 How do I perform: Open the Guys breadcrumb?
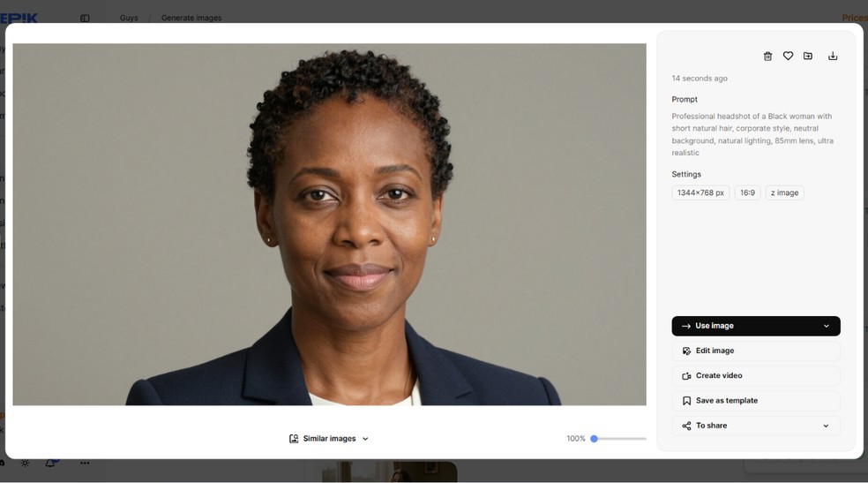pyautogui.click(x=129, y=18)
